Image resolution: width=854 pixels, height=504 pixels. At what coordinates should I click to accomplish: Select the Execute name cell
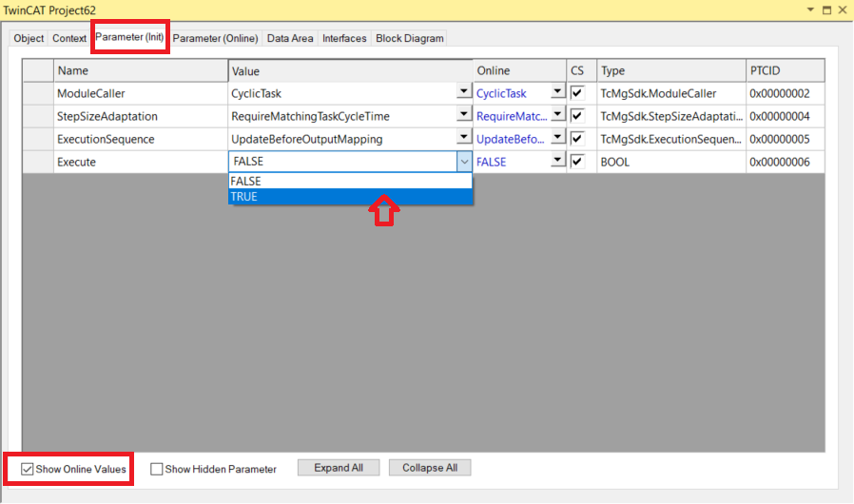point(141,162)
